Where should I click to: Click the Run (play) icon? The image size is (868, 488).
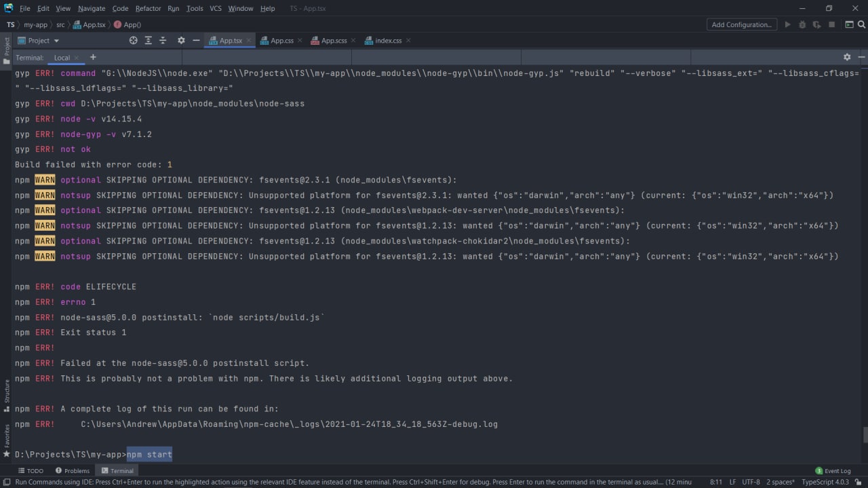[787, 24]
